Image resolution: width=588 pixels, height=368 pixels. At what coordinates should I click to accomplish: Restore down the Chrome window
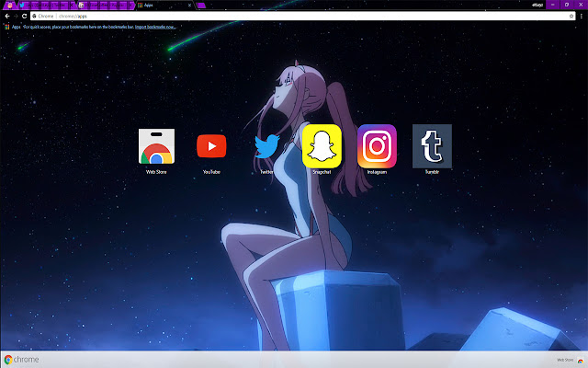click(x=567, y=5)
